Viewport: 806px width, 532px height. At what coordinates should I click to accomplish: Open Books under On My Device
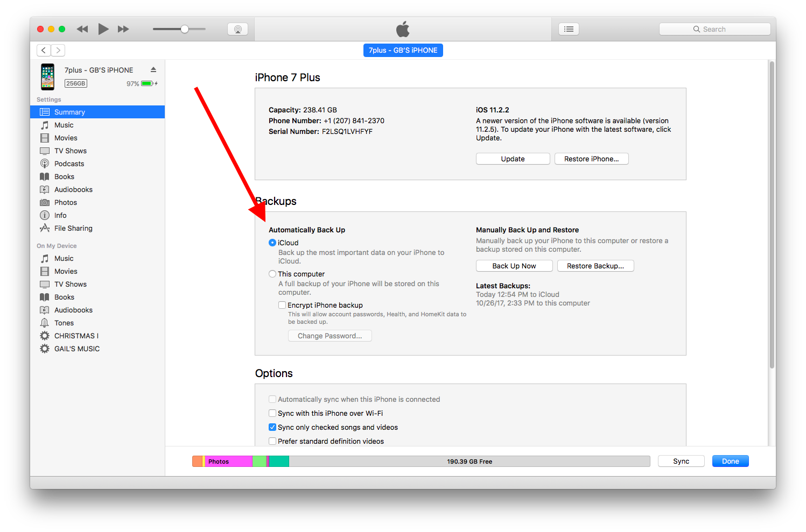[97, 297]
